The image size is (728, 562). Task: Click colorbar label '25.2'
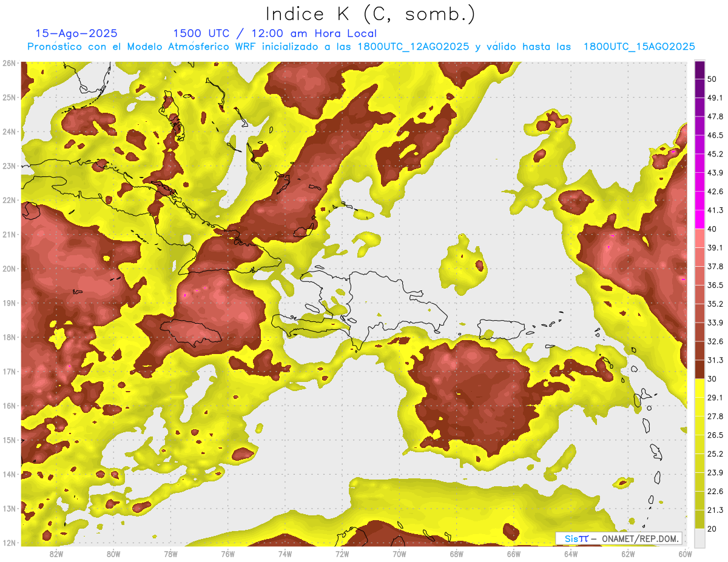[715, 453]
